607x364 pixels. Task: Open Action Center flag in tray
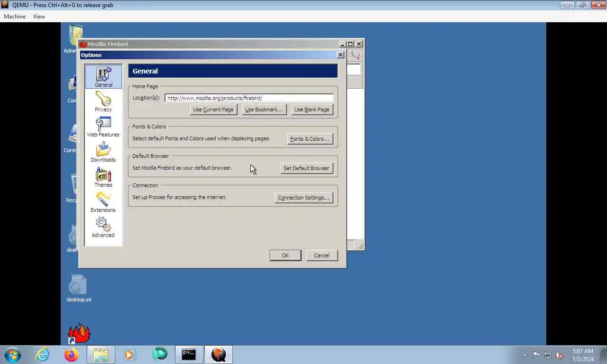536,355
